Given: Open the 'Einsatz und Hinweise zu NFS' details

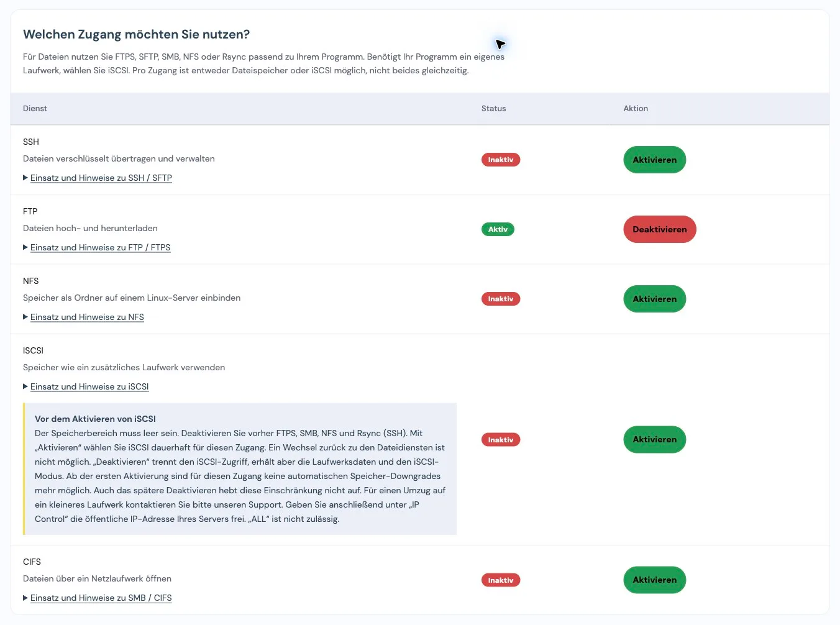Looking at the screenshot, I should 87,317.
